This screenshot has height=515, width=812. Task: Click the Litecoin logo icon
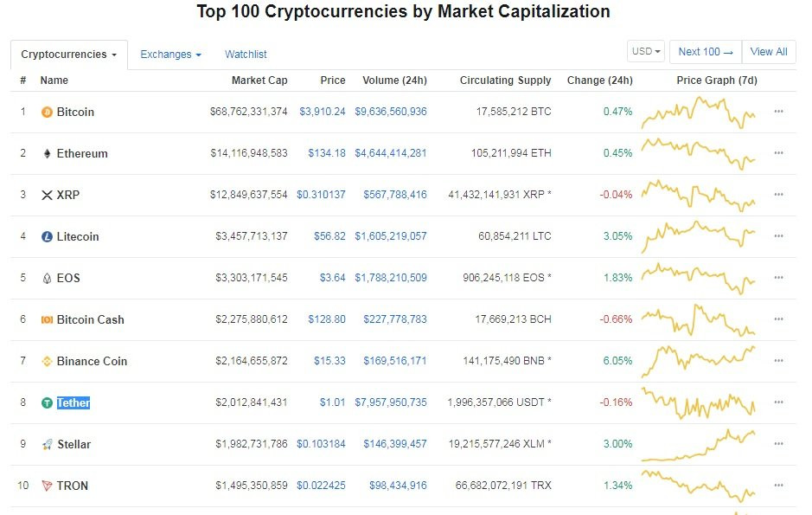click(47, 237)
